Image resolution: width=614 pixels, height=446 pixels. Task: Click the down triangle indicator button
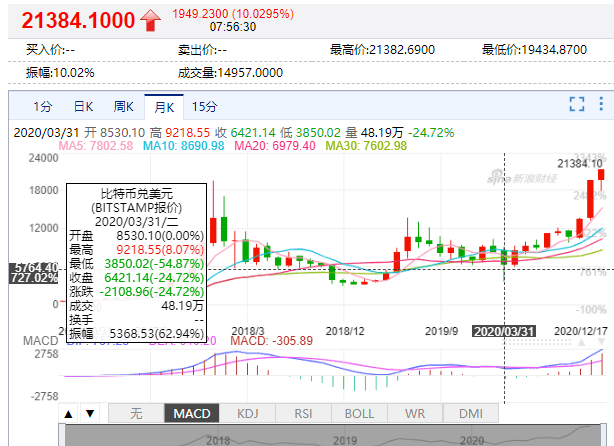pyautogui.click(x=90, y=413)
